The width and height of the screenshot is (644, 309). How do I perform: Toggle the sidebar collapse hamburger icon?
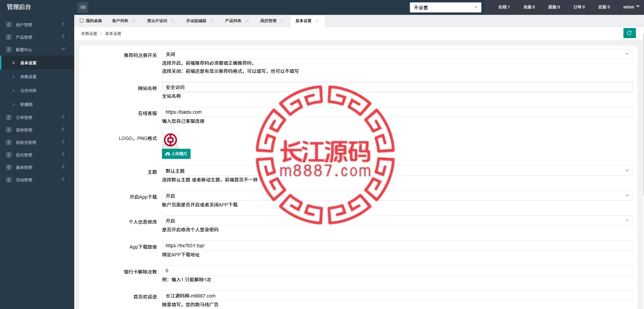[83, 7]
